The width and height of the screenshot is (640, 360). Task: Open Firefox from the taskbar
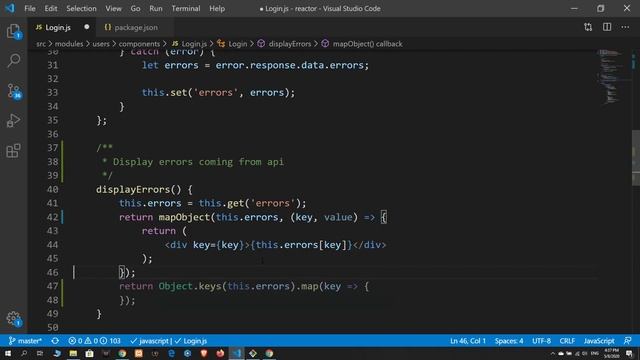click(220, 353)
